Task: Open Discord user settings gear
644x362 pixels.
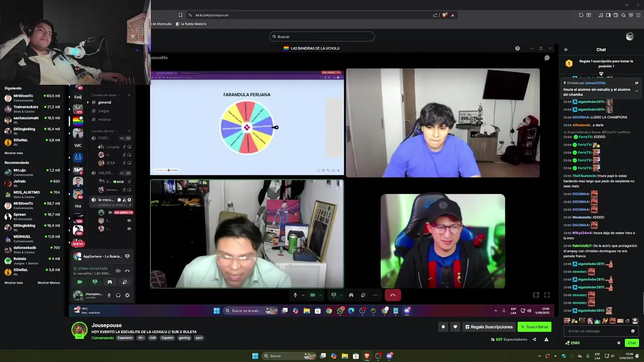Action: click(x=127, y=295)
